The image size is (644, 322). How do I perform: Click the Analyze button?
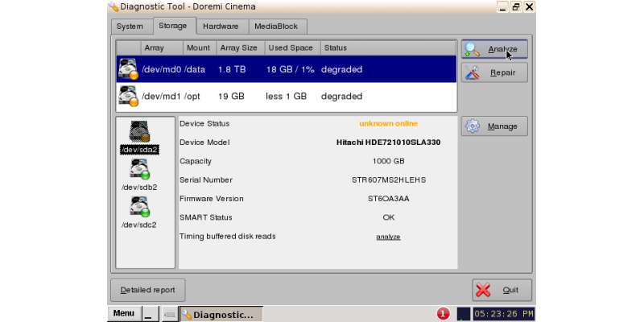point(494,49)
